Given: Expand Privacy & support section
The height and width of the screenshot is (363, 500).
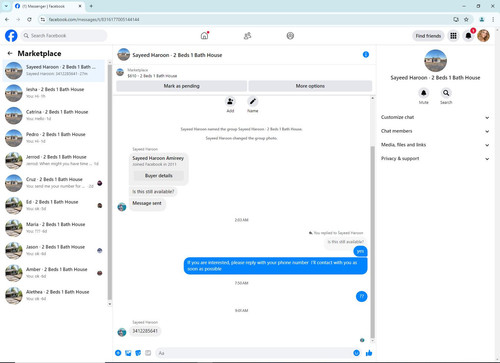Looking at the screenshot, I should click(435, 159).
